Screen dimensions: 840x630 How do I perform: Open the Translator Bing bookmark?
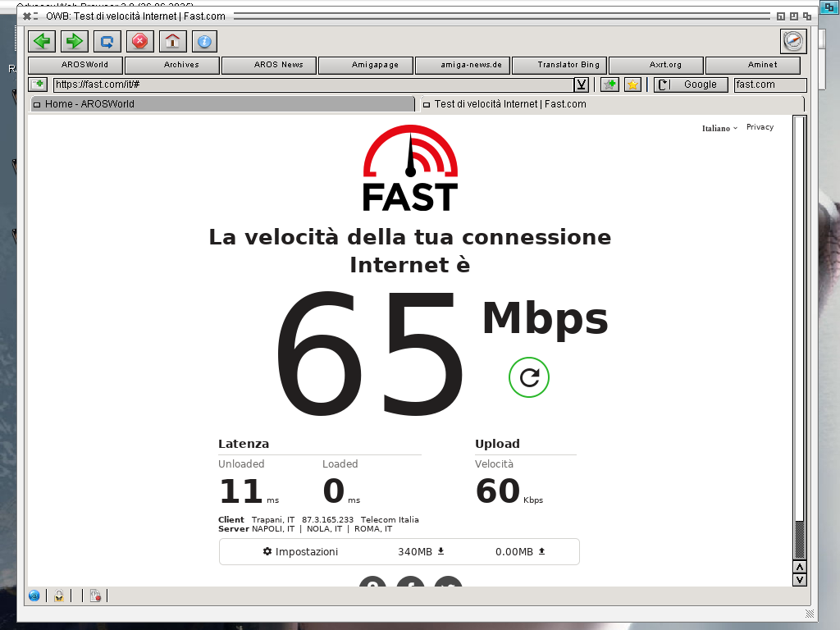click(559, 65)
